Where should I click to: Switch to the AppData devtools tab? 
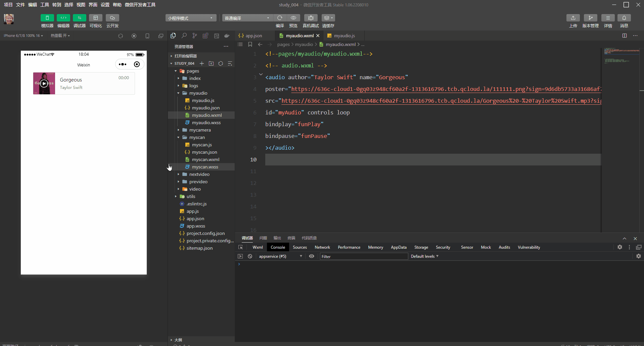(399, 247)
